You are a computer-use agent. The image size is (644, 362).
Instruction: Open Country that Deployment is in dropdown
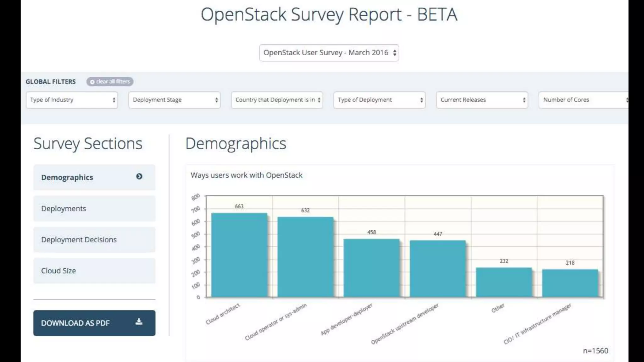click(277, 100)
